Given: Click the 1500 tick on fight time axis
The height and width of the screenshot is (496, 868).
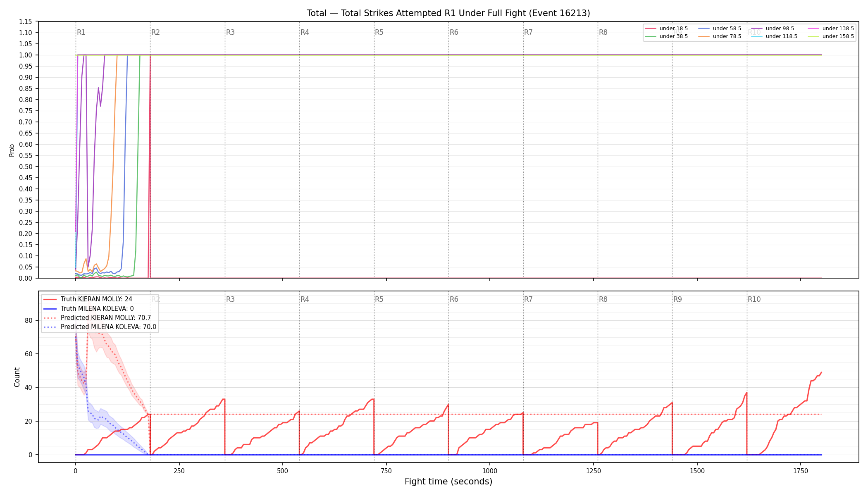Looking at the screenshot, I should click(697, 471).
